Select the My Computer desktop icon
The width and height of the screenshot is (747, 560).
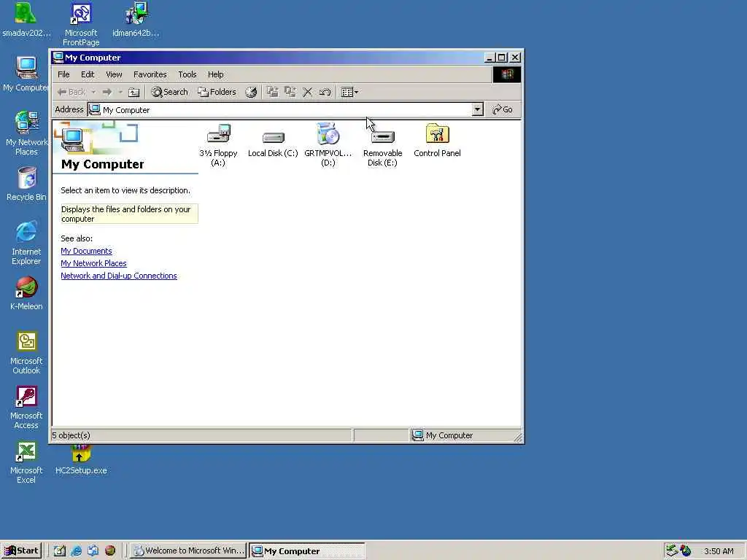click(x=25, y=74)
